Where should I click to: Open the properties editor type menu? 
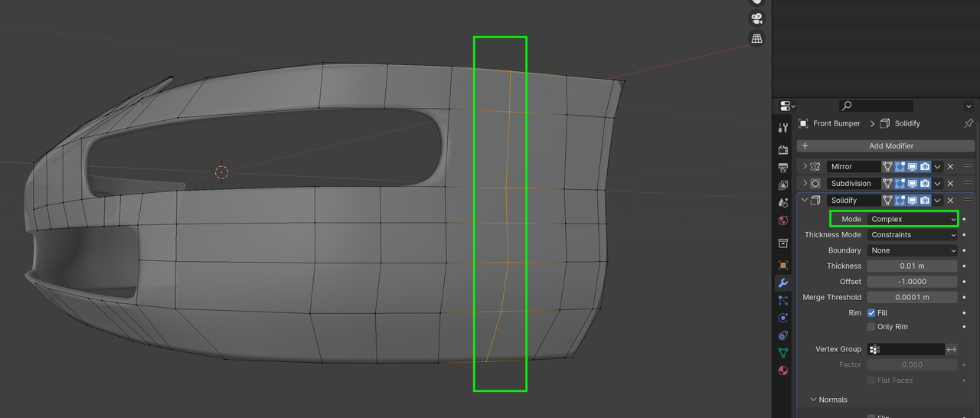click(x=787, y=106)
